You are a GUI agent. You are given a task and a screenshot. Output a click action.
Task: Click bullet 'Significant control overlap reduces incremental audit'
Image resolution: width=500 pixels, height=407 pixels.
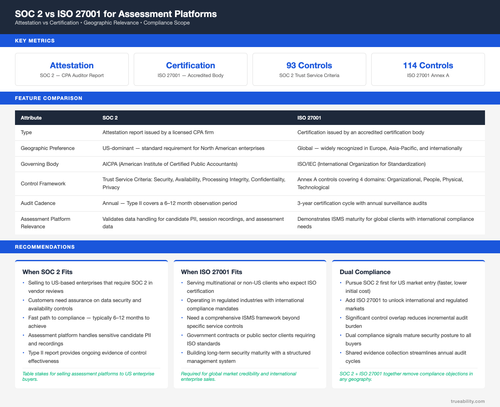coord(407,322)
